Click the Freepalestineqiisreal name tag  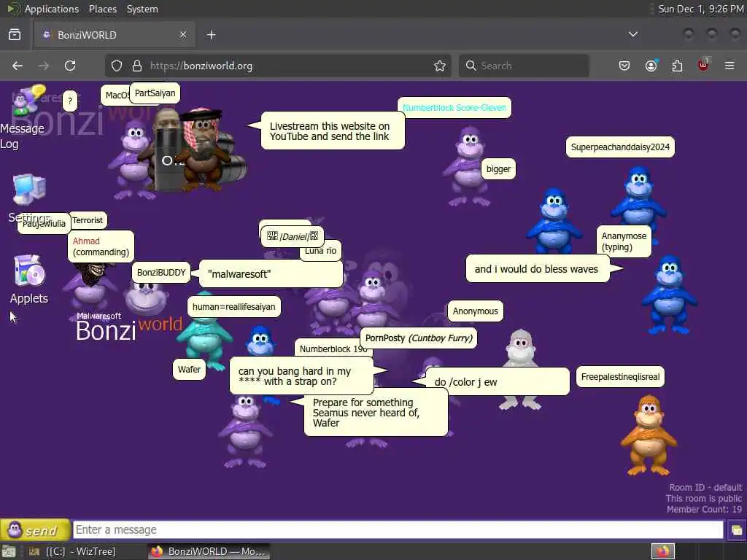pos(620,377)
